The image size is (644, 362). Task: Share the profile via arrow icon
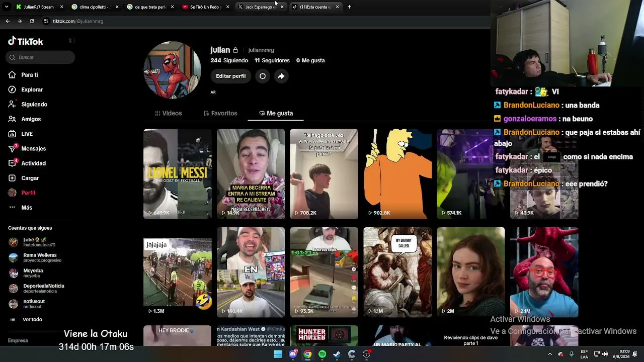click(x=281, y=76)
